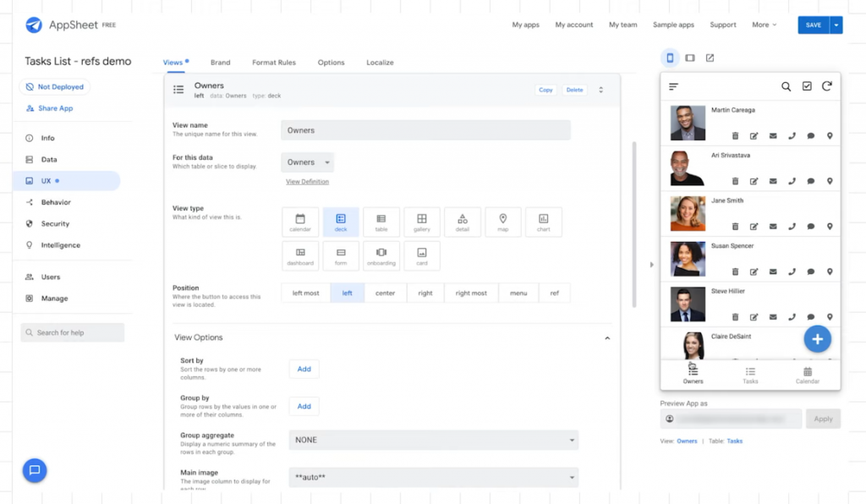The image size is (866, 504).
Task: Select the table view type
Action: (381, 222)
